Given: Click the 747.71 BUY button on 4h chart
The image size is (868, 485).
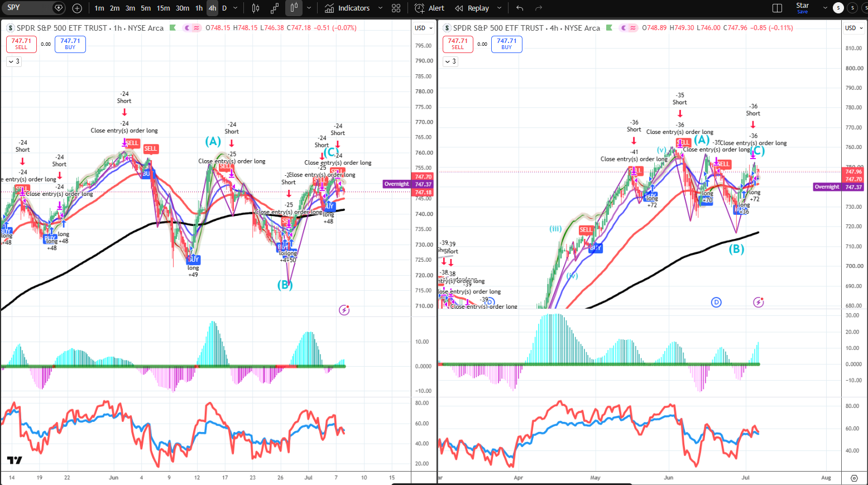Looking at the screenshot, I should tap(507, 44).
